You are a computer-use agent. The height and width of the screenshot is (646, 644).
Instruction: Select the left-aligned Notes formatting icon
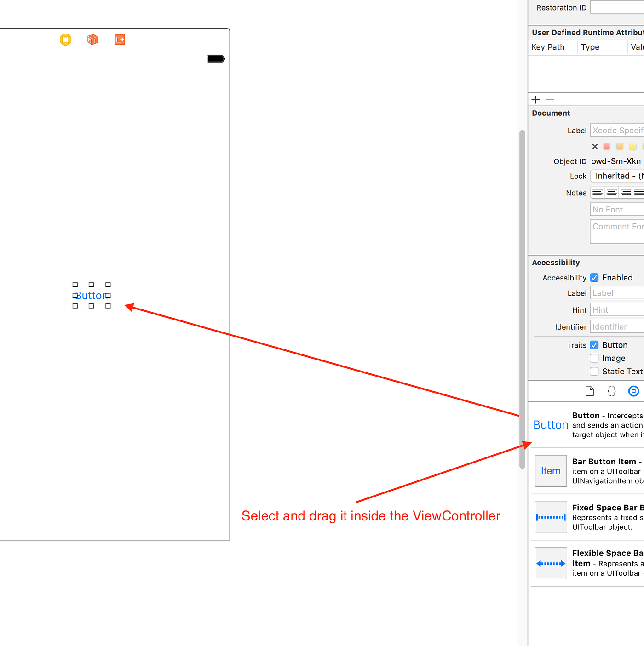pyautogui.click(x=598, y=193)
